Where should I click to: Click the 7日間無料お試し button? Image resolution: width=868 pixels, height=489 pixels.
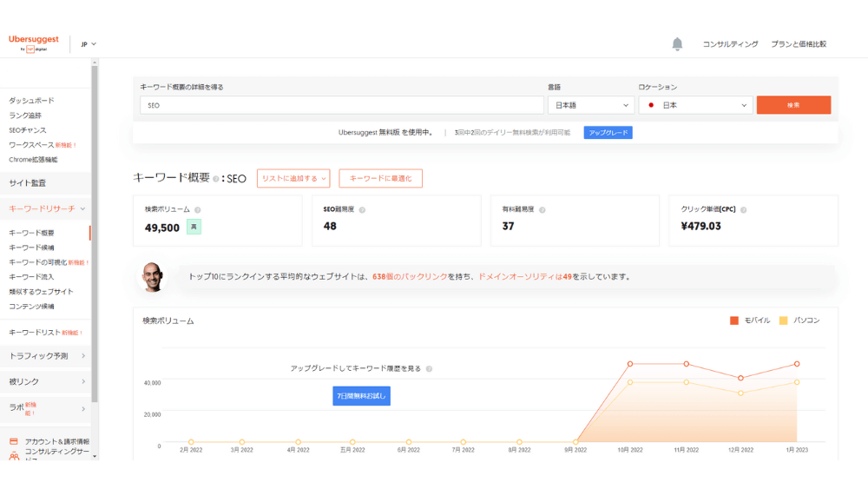click(361, 396)
